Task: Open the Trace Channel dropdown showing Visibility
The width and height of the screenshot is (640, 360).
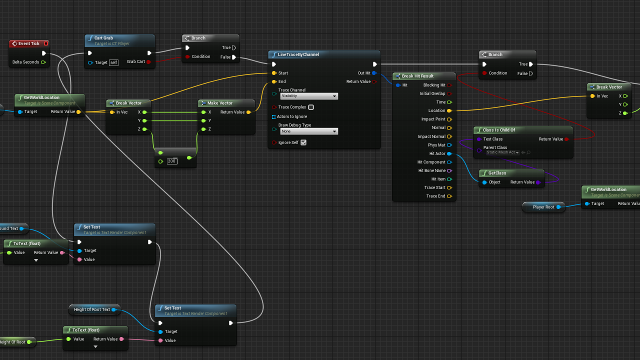Action: pyautogui.click(x=309, y=96)
